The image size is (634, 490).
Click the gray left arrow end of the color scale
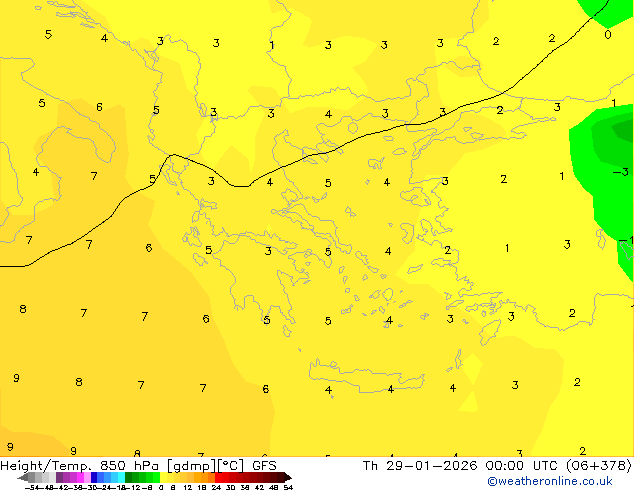point(23,477)
